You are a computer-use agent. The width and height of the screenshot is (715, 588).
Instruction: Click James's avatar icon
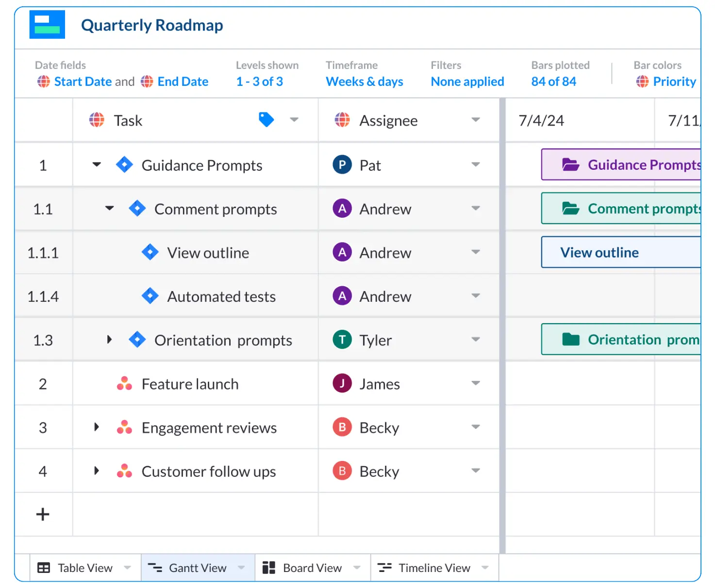coord(342,384)
